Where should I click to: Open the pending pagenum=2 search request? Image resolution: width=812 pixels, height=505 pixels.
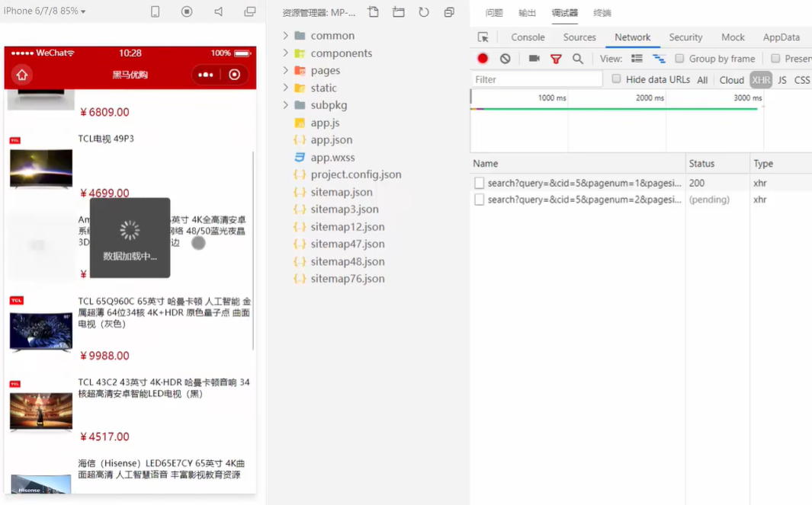pyautogui.click(x=584, y=200)
